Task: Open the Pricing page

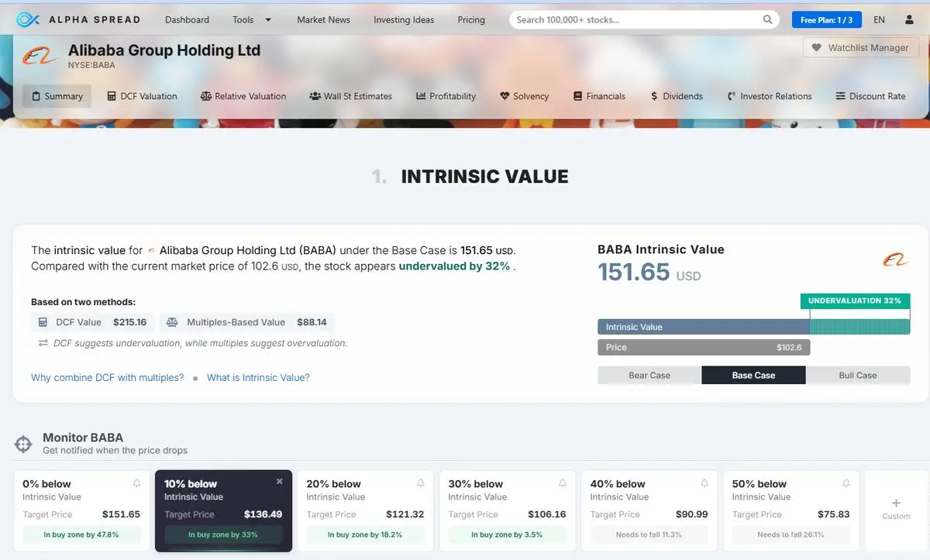Action: (x=471, y=19)
